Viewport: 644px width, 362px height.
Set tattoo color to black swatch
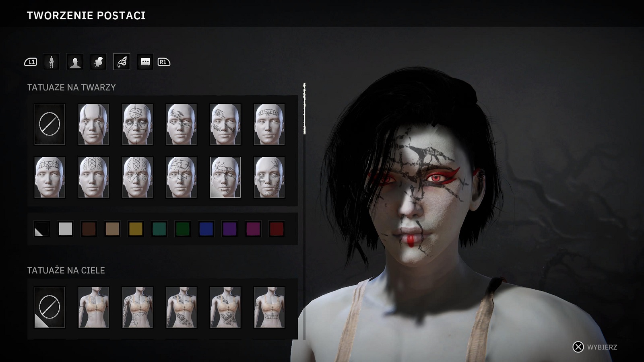41,229
